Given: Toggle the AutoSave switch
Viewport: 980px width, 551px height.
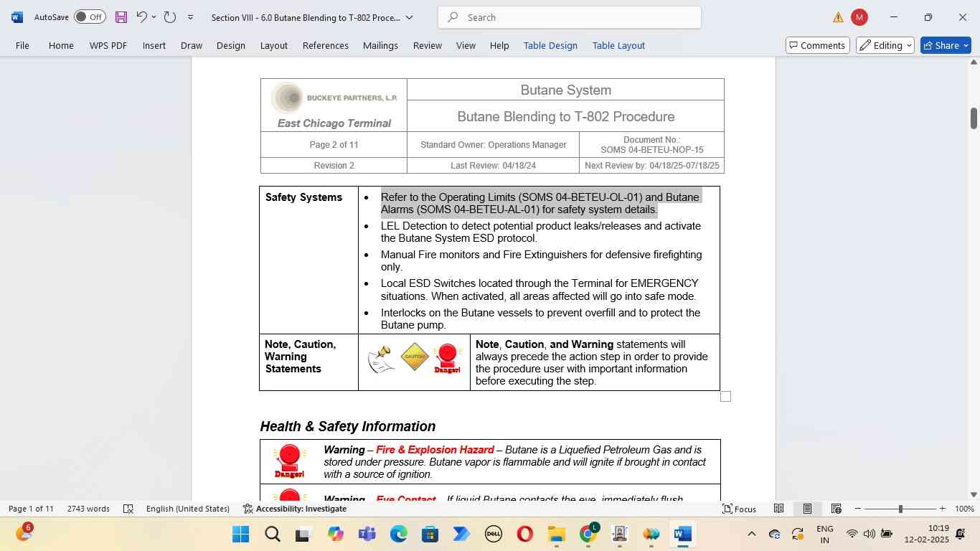Looking at the screenshot, I should coord(90,17).
